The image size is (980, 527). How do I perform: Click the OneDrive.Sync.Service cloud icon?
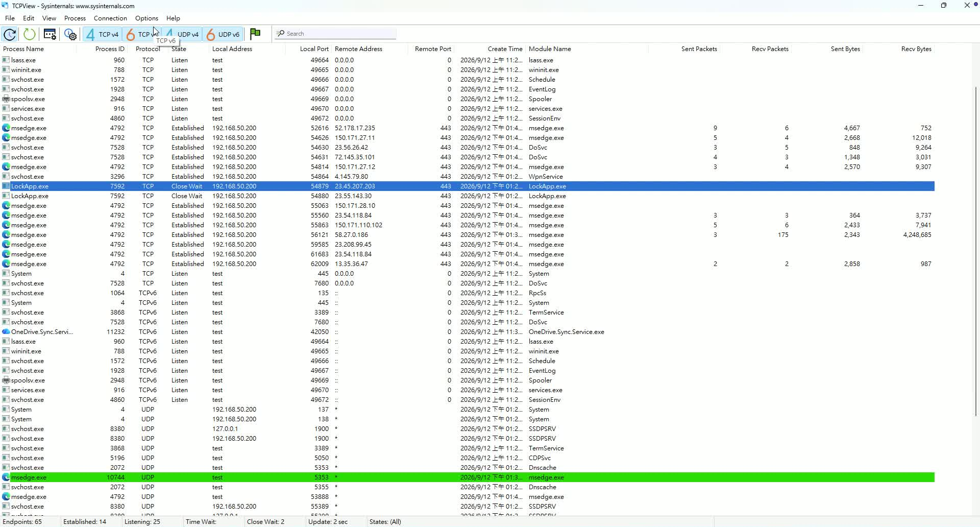(x=6, y=332)
